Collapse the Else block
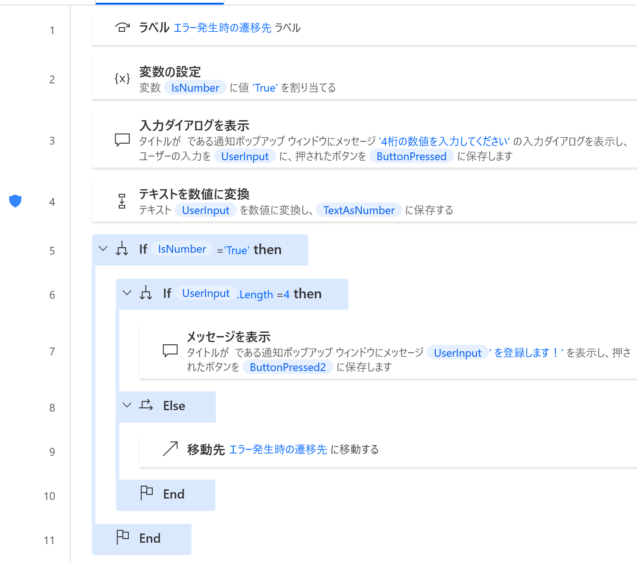Screen dimensions: 637x563 [127, 405]
